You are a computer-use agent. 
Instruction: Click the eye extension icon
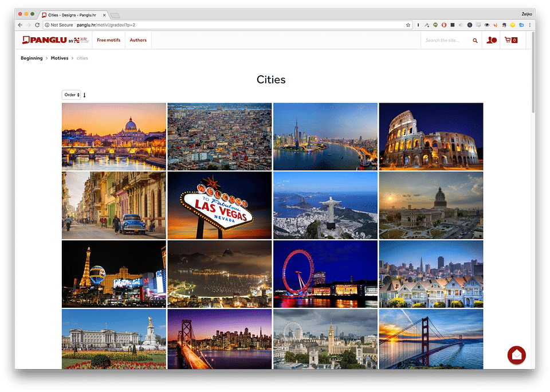click(x=487, y=25)
